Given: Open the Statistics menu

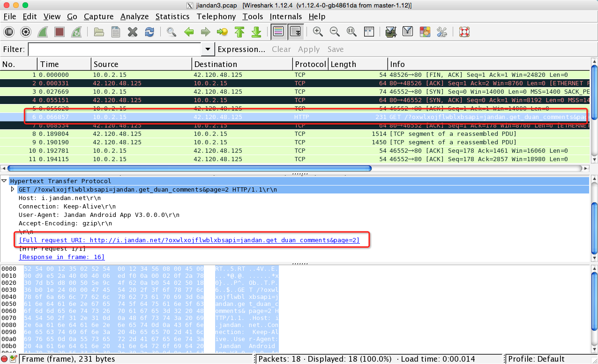Looking at the screenshot, I should pos(172,16).
